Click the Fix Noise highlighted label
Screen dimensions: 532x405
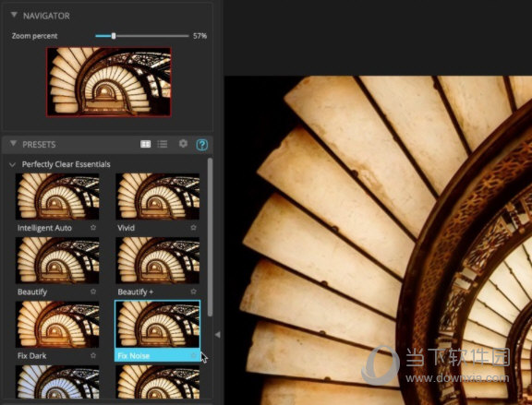pyautogui.click(x=134, y=356)
